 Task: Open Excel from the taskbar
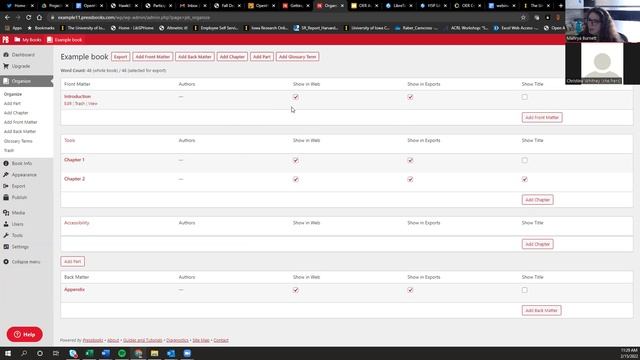pos(89,353)
